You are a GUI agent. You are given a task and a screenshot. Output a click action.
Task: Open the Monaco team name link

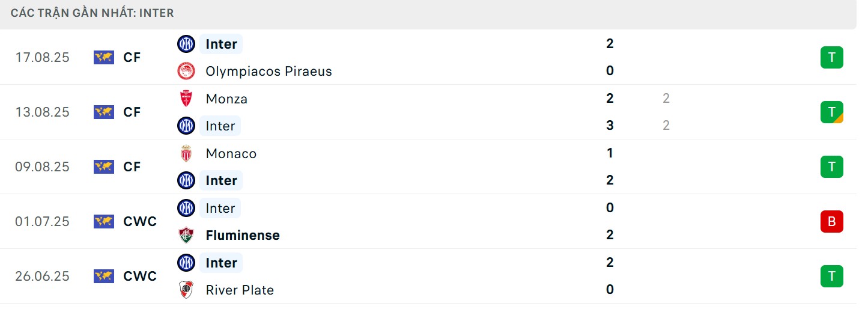click(x=231, y=153)
